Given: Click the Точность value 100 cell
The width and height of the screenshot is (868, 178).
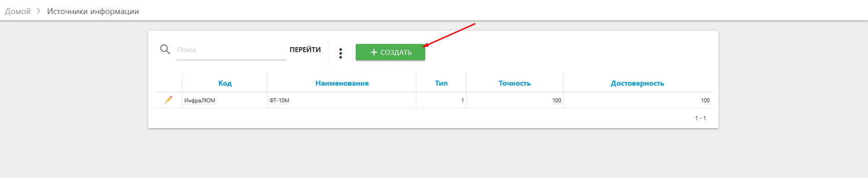Looking at the screenshot, I should point(514,101).
